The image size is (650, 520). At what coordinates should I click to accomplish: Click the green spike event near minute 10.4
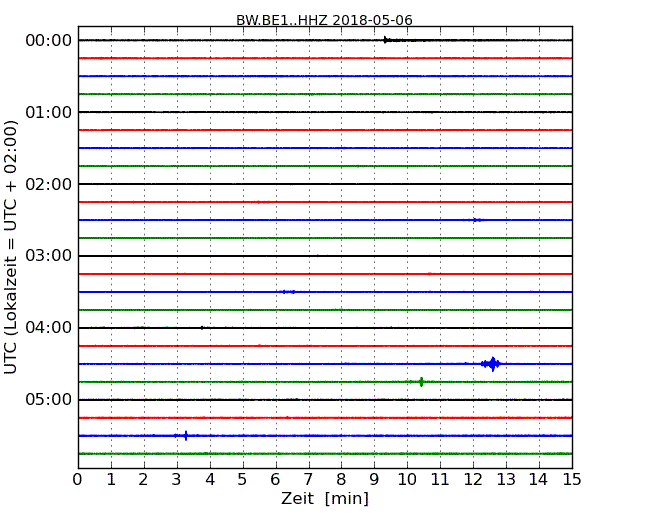pos(421,382)
